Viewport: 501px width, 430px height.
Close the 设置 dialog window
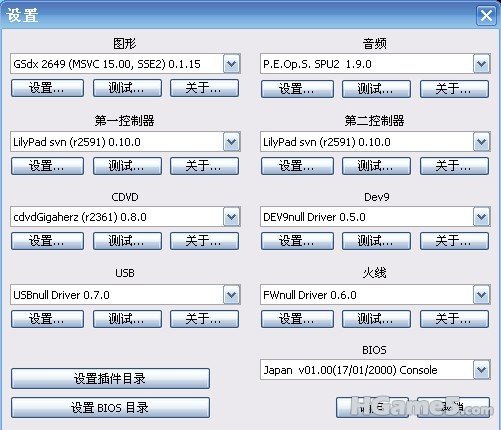coord(486,15)
